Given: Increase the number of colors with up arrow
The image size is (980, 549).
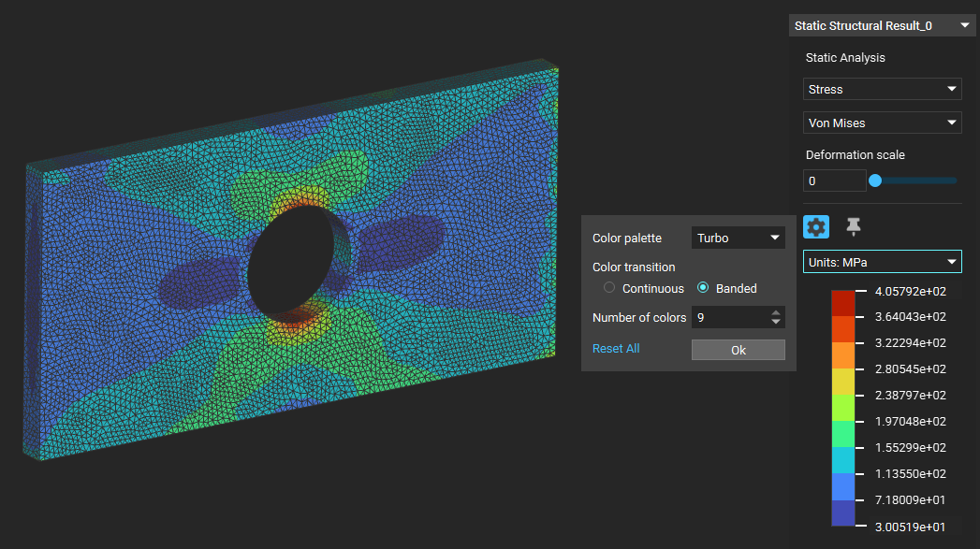Looking at the screenshot, I should (x=776, y=313).
